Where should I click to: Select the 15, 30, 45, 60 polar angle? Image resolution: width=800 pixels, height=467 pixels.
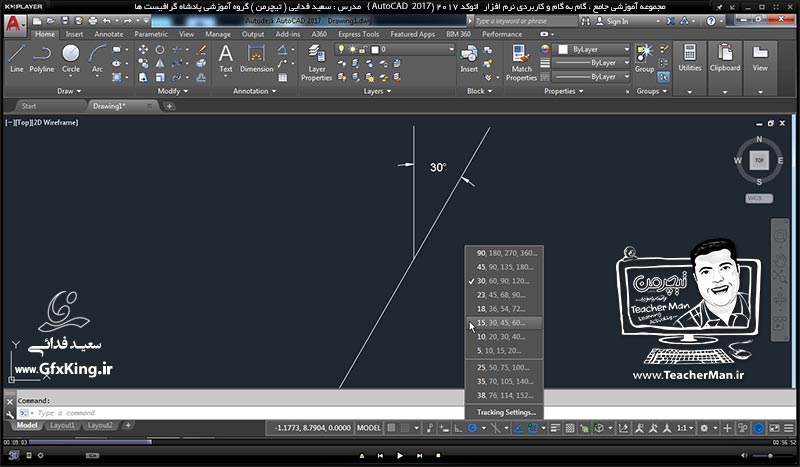tap(504, 323)
